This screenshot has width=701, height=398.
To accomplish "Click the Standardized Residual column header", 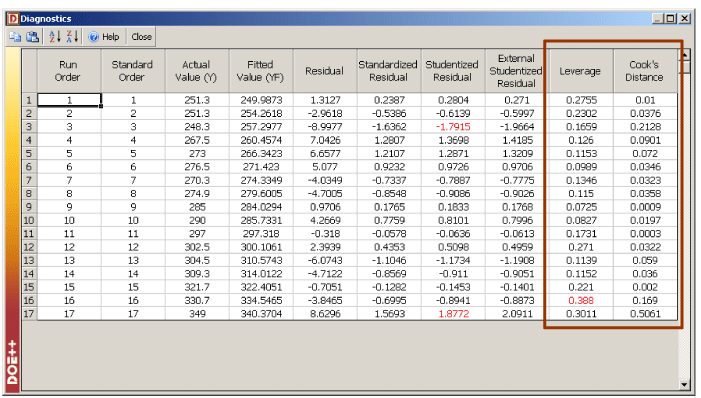I will pyautogui.click(x=389, y=71).
